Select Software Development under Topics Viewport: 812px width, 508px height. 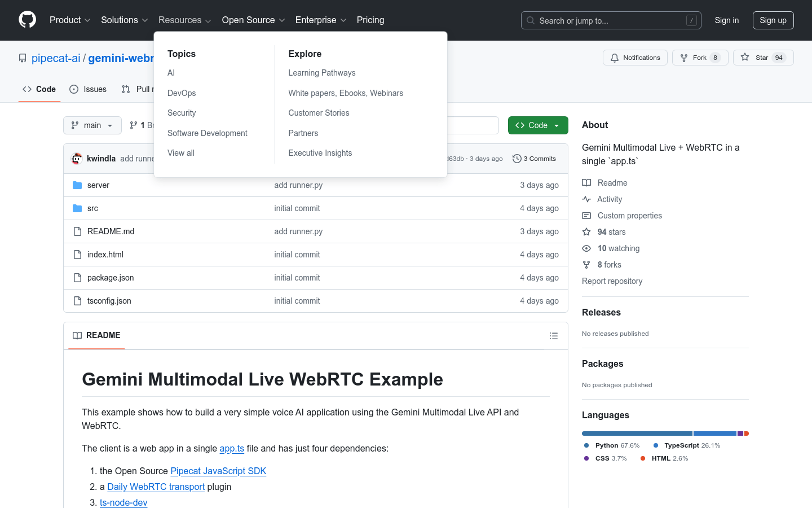[208, 133]
